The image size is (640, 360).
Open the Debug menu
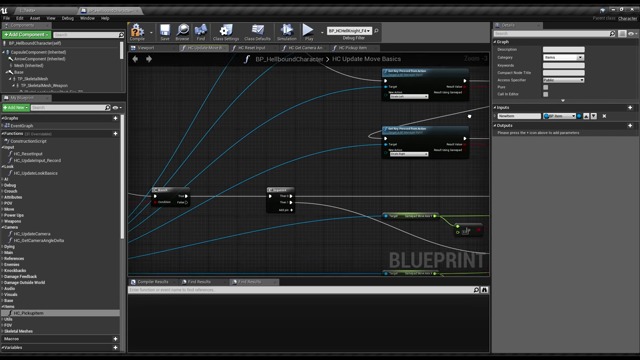coord(68,18)
